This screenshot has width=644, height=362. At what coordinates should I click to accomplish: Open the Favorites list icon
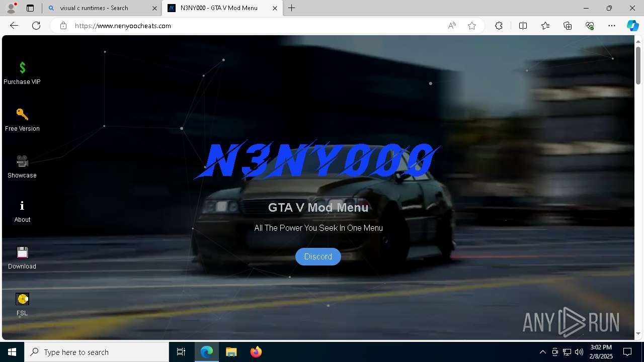tap(545, 26)
